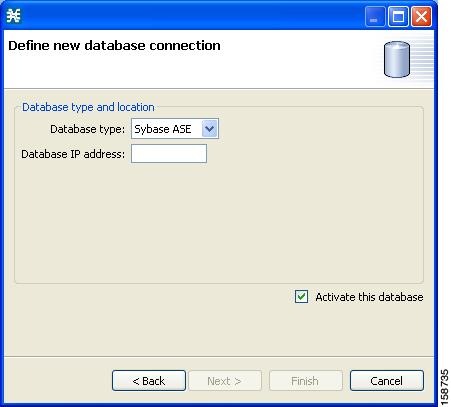Click the Finish button
This screenshot has width=451, height=407.
click(305, 380)
